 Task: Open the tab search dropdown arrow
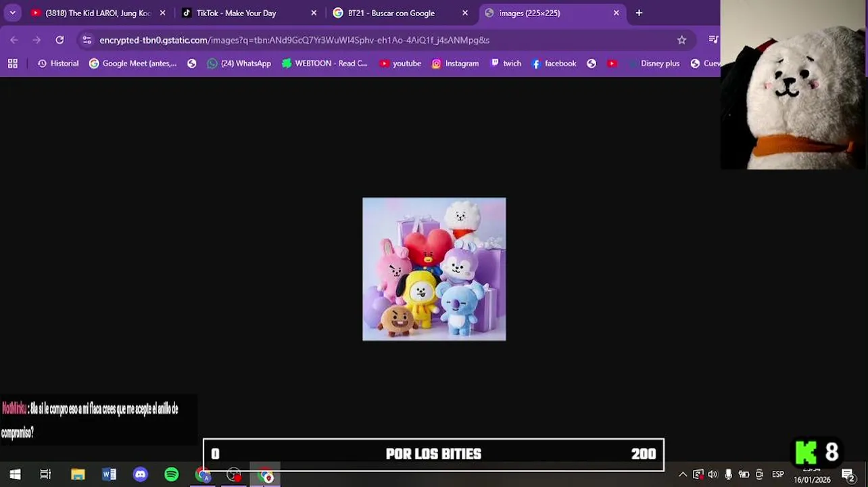click(12, 13)
